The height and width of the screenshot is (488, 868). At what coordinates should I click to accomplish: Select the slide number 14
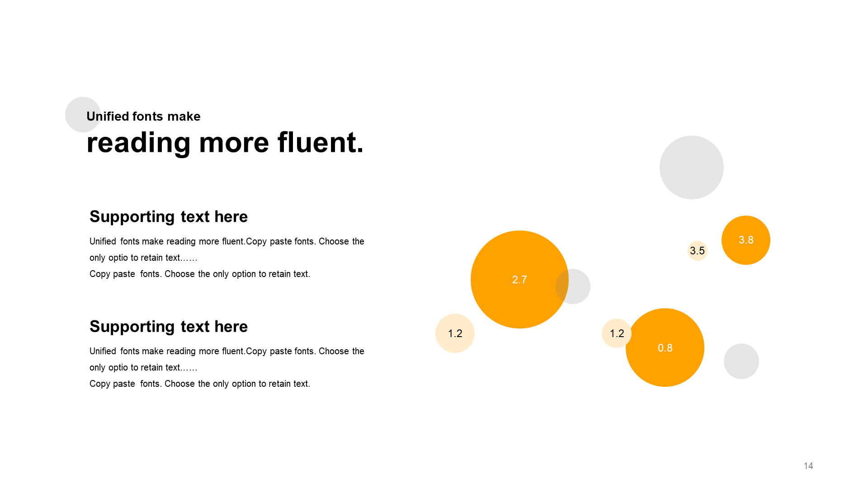(x=808, y=466)
